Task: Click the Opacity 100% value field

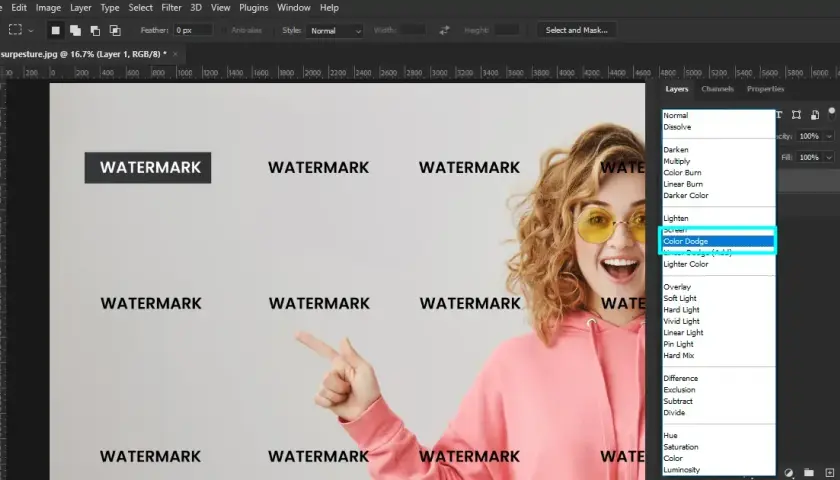Action: pyautogui.click(x=809, y=136)
